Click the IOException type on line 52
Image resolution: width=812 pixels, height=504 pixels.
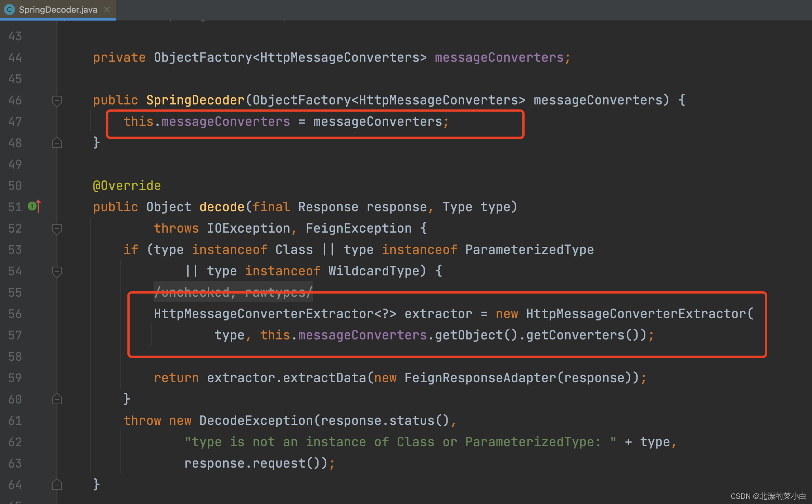(249, 228)
